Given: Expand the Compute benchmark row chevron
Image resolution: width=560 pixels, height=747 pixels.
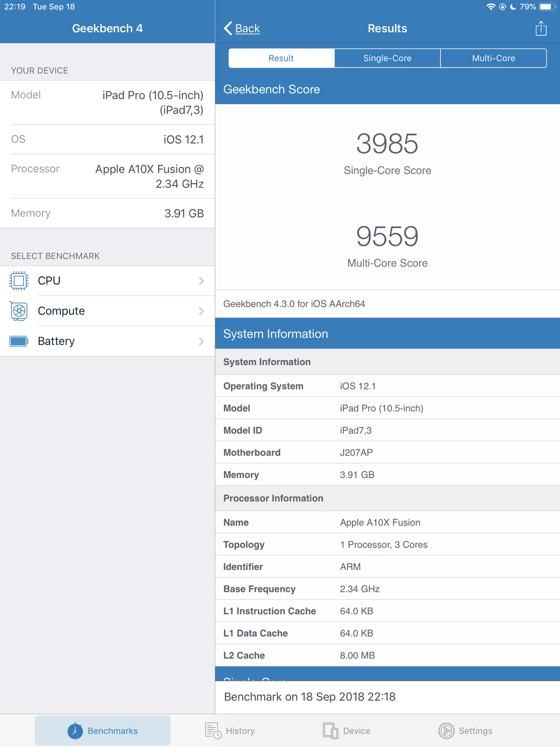Looking at the screenshot, I should point(201,311).
